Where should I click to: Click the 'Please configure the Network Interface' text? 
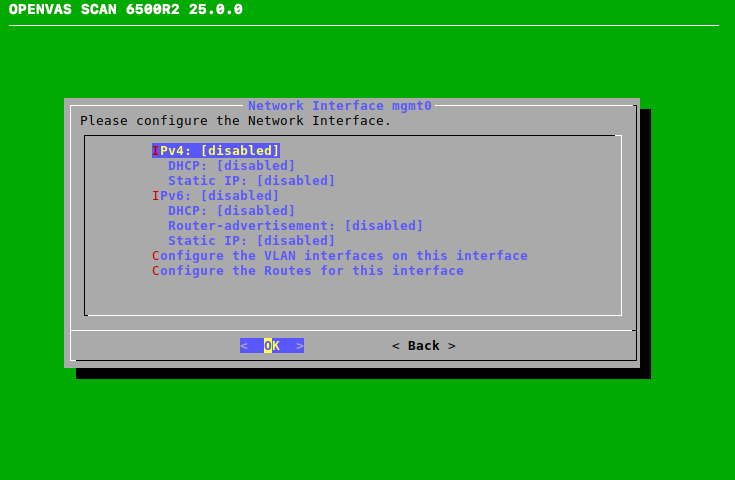[235, 121]
